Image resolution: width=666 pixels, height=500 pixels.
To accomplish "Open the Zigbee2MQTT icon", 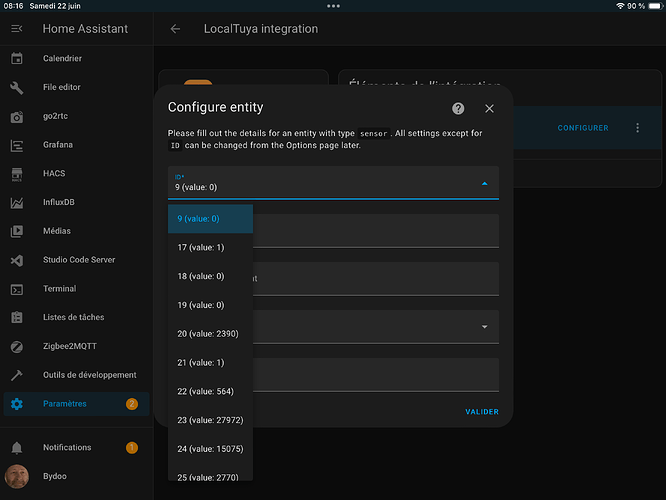I will pyautogui.click(x=17, y=347).
